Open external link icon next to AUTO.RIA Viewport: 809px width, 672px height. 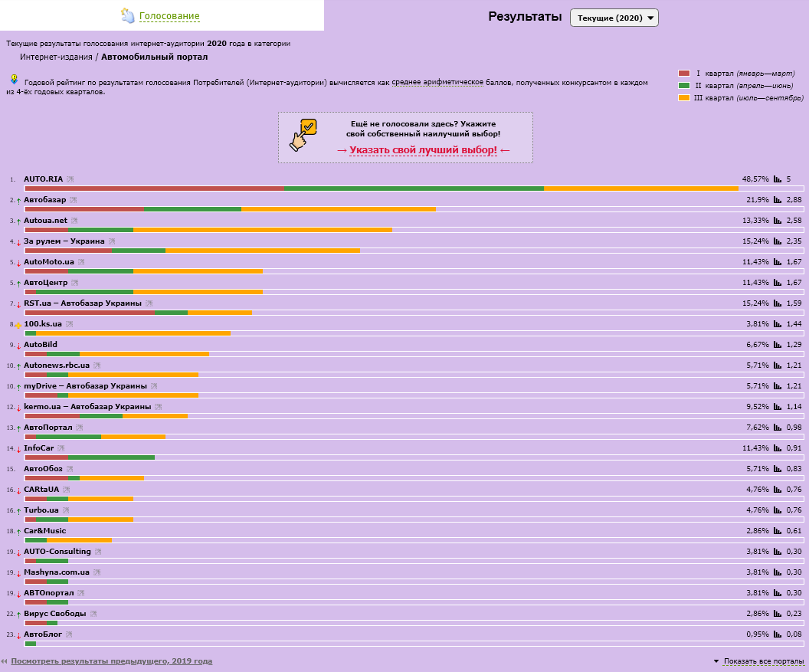(x=70, y=179)
